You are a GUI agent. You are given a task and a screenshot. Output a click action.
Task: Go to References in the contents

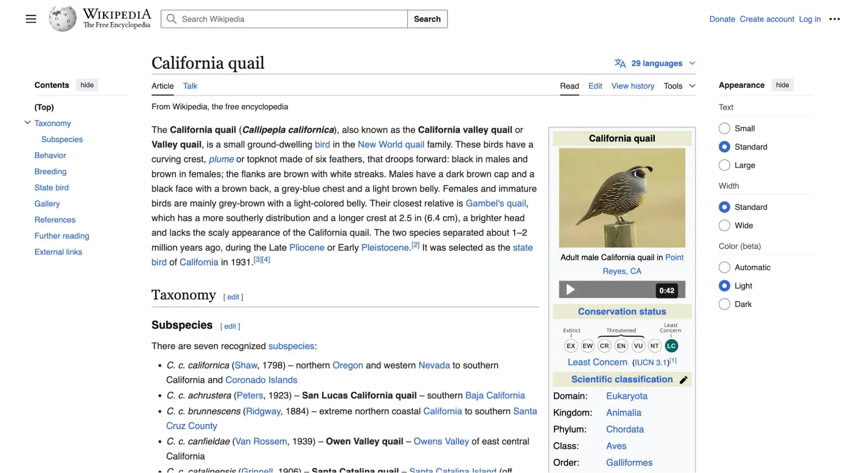click(x=55, y=220)
